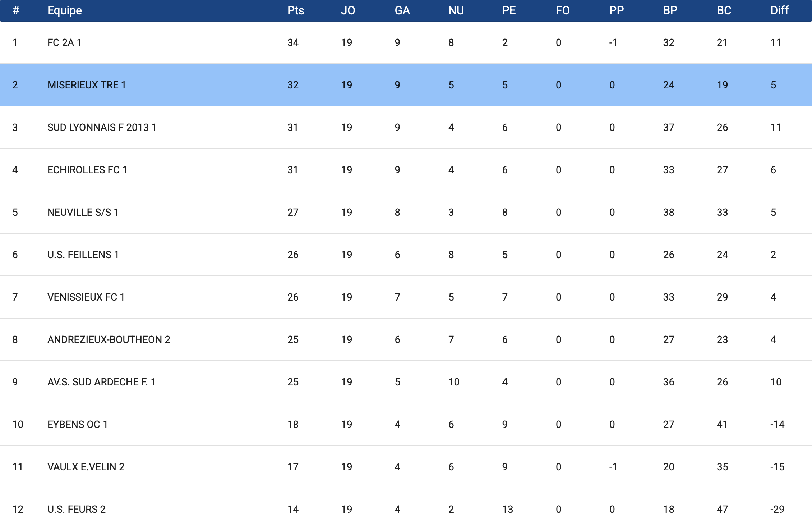Viewport: 812px width, 530px height.
Task: Select AV.S. SUD ARDECHE F. 1 row
Action: pos(406,382)
